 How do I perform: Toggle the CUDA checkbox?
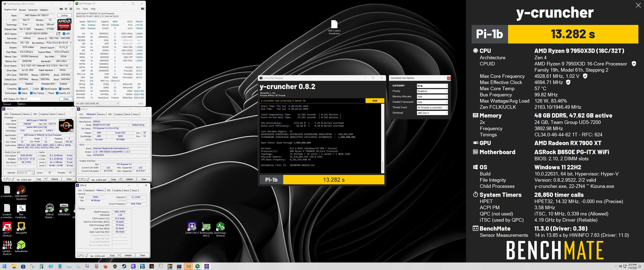tap(31, 89)
